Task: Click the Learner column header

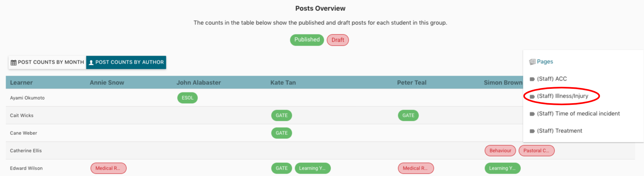Action: pyautogui.click(x=22, y=83)
